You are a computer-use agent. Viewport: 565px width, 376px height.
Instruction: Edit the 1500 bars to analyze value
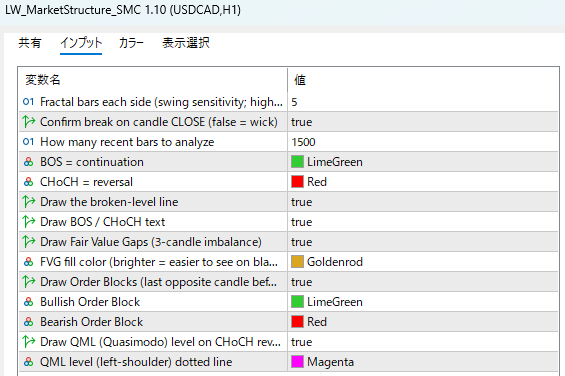(x=423, y=142)
